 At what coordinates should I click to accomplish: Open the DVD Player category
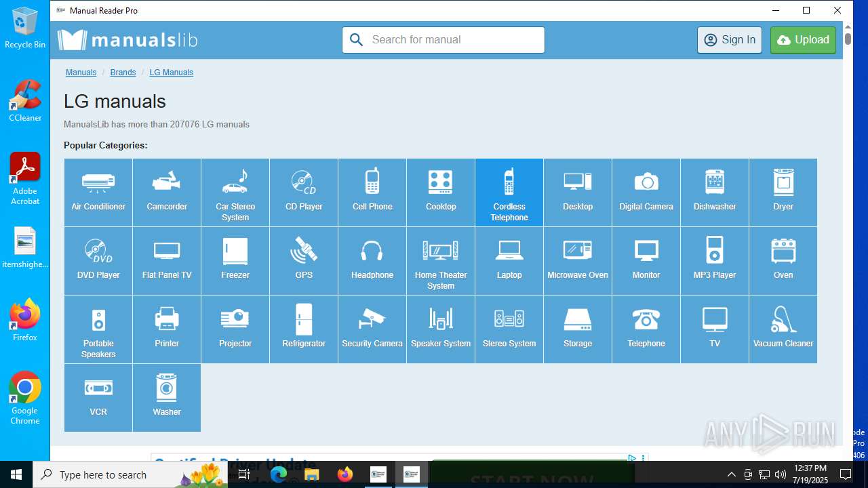tap(98, 261)
